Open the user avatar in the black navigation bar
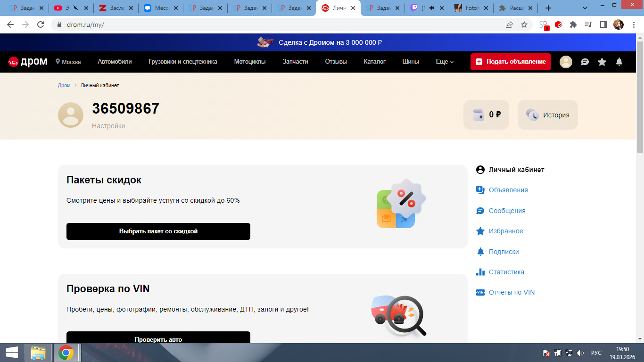This screenshot has height=362, width=644. click(566, 62)
